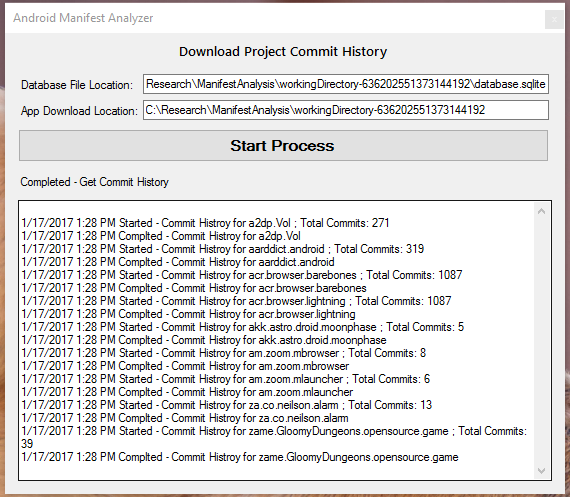Click the log scrollbar up arrow
The image size is (570, 497).
[x=541, y=211]
